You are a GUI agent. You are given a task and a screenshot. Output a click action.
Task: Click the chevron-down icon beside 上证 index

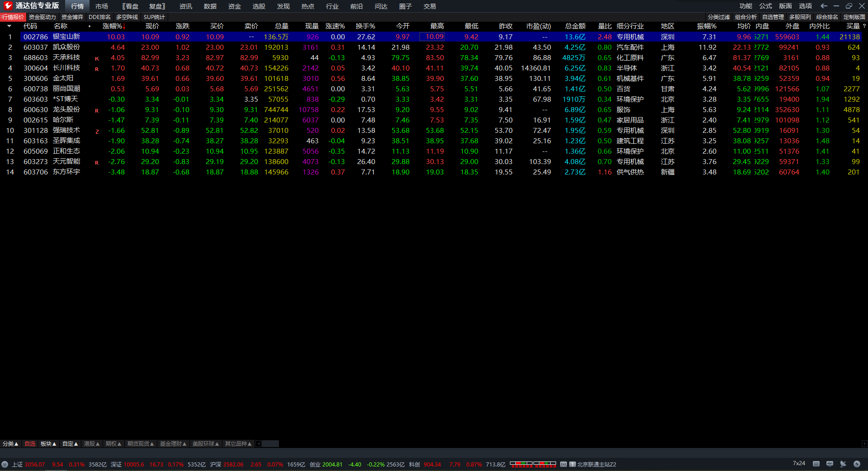click(5, 464)
